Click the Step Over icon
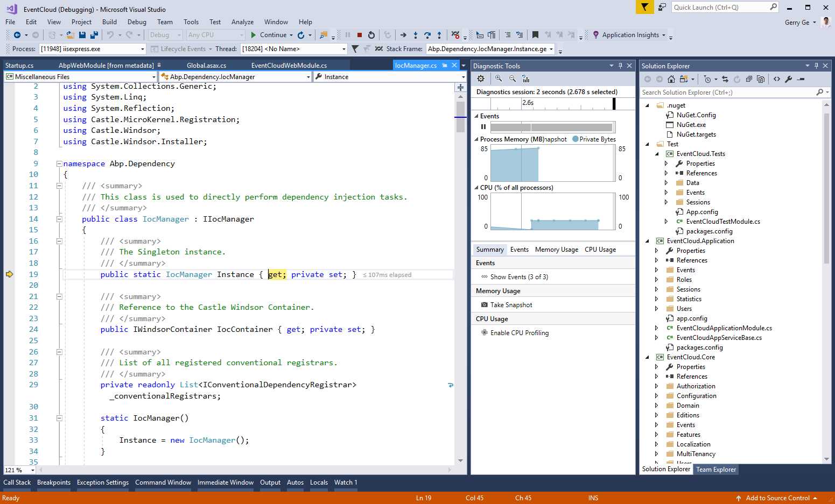The height and width of the screenshot is (504, 835). tap(427, 35)
